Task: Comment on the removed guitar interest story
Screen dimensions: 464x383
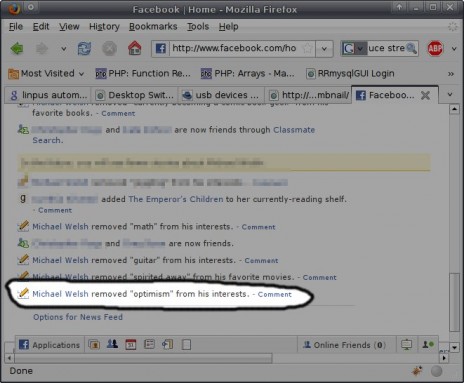Action: (x=261, y=261)
